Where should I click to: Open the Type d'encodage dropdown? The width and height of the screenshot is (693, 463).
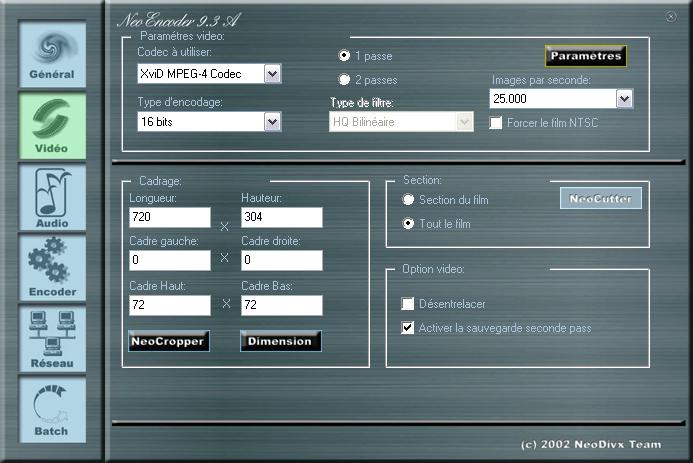pyautogui.click(x=272, y=121)
